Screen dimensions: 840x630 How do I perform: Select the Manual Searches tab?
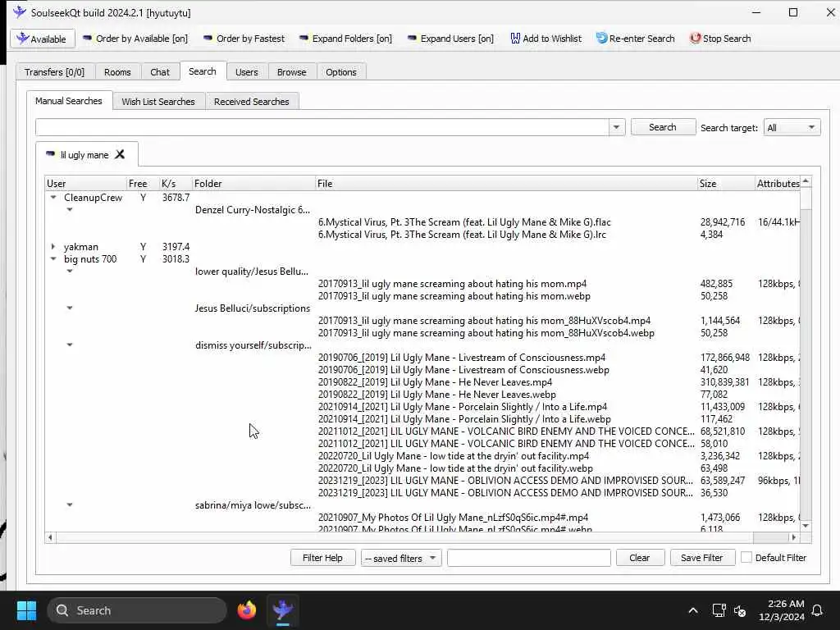[69, 101]
